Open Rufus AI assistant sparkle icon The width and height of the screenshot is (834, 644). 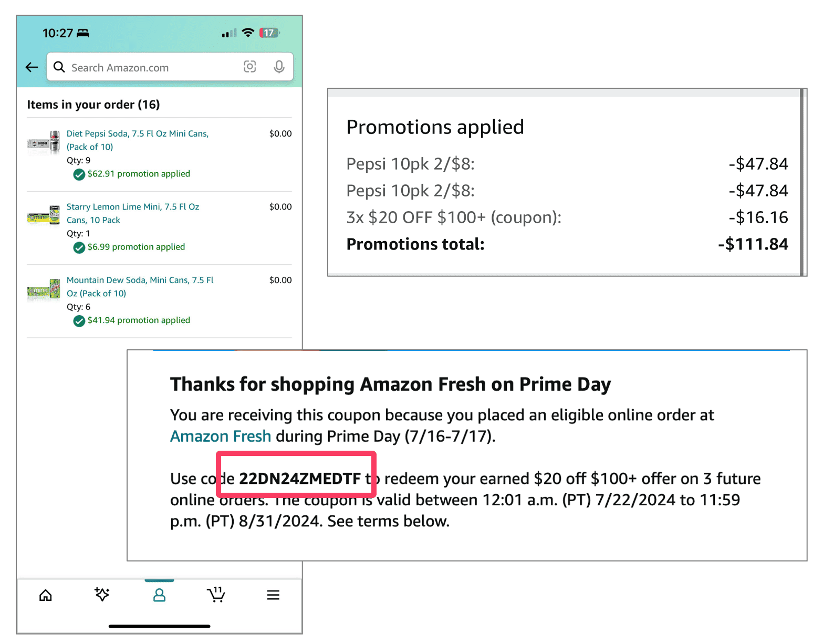[x=102, y=595]
